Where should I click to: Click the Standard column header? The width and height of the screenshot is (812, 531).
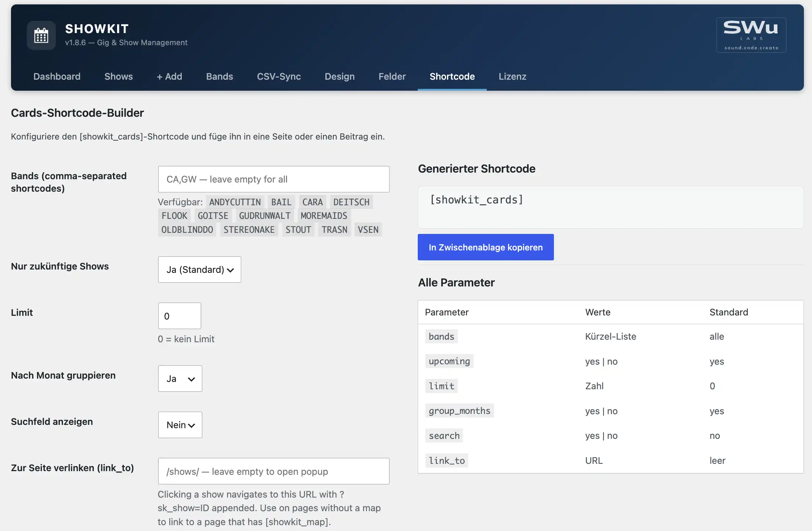[729, 312]
